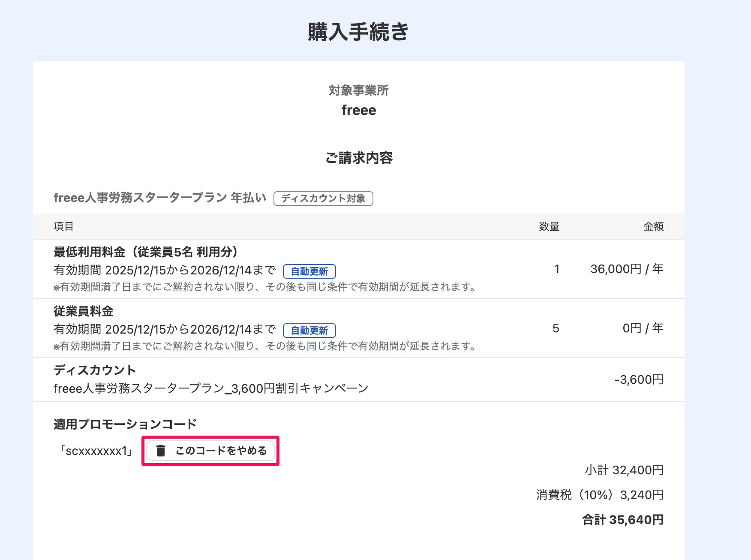
Task: Click the 従業員料金 row title
Action: click(84, 311)
